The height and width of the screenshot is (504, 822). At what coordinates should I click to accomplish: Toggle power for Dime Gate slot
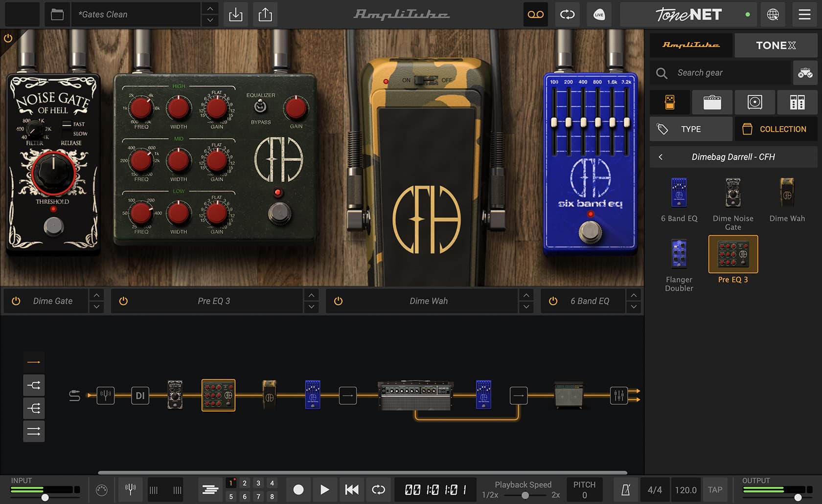click(x=16, y=301)
